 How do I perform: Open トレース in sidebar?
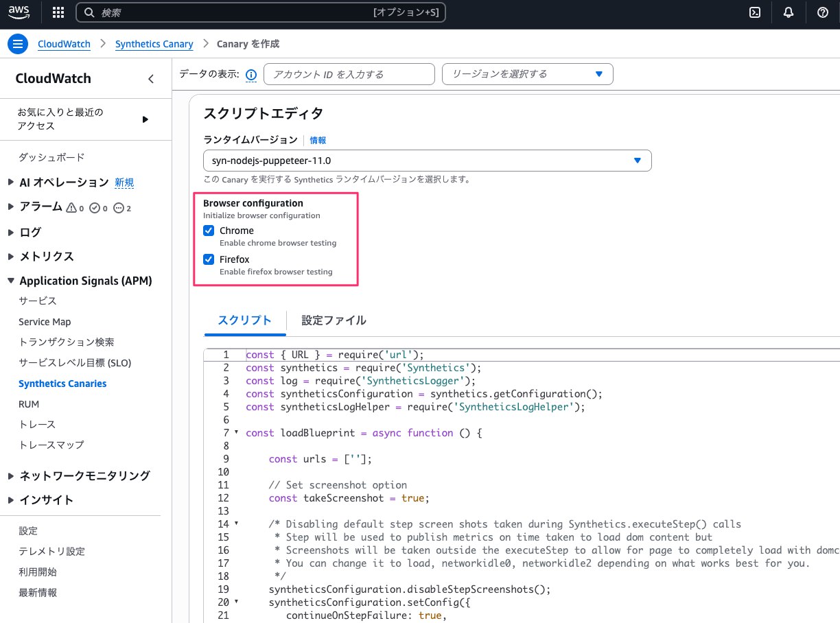[x=37, y=424]
